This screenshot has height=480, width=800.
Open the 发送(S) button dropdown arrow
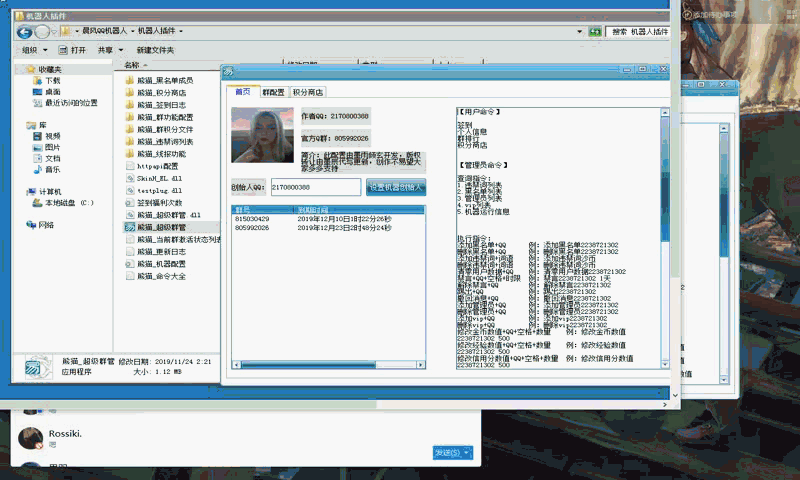point(468,453)
